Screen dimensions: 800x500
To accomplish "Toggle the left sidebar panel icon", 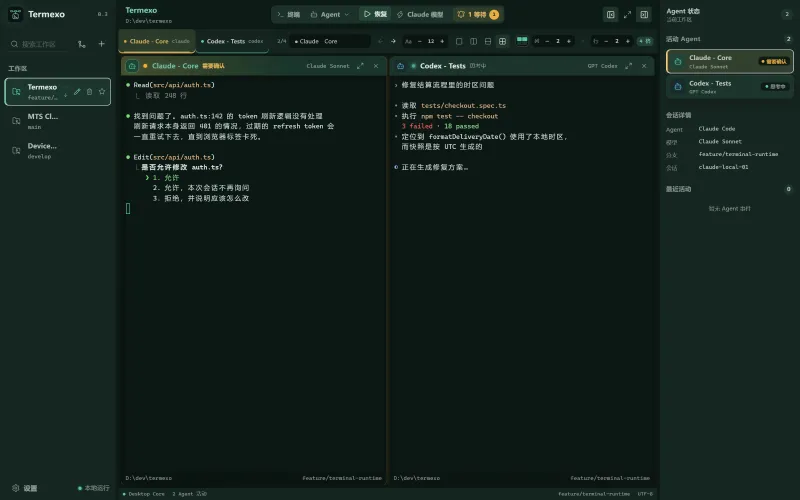I will (610, 14).
